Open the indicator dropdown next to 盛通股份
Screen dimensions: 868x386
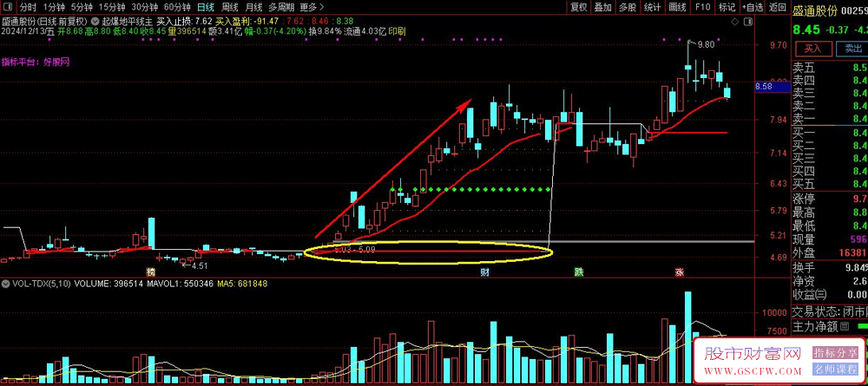click(95, 21)
